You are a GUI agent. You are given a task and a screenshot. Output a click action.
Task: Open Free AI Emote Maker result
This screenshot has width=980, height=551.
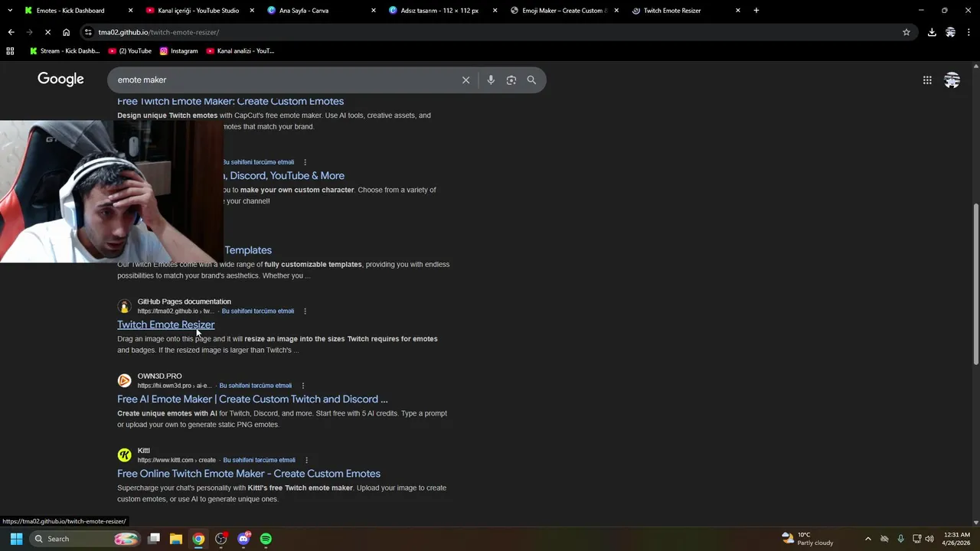(x=253, y=399)
